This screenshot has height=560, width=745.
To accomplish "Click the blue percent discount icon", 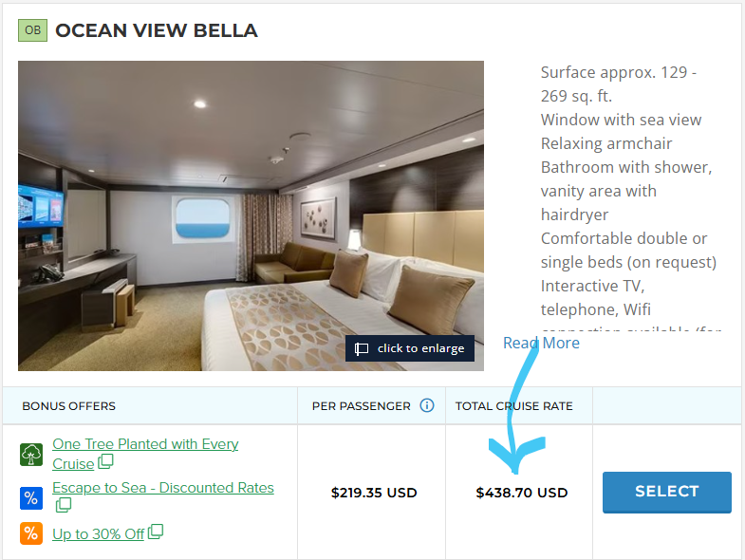I will (x=31, y=498).
